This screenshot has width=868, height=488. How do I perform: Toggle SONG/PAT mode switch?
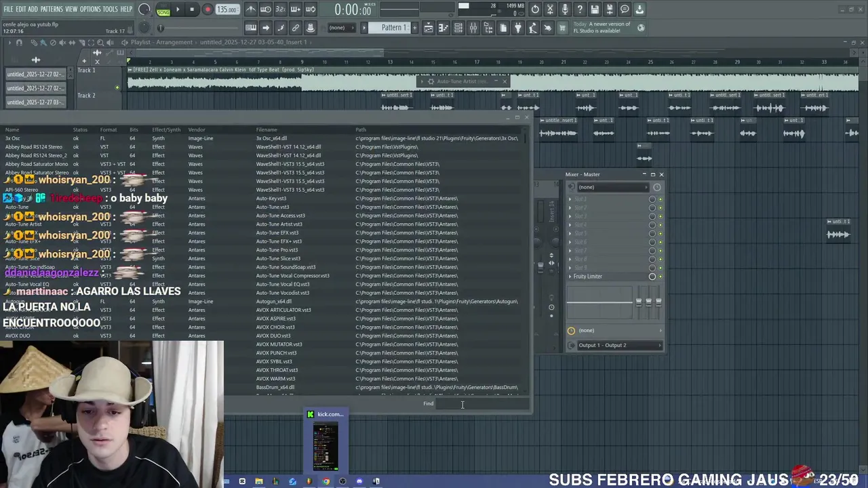coord(163,9)
